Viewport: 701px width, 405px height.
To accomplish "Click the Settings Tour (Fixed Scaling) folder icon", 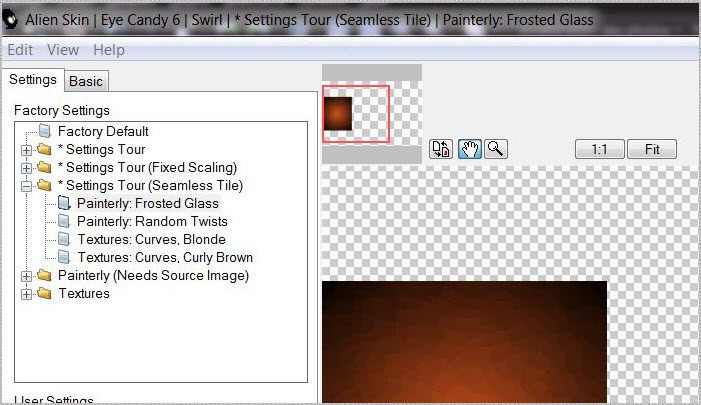I will pyautogui.click(x=44, y=167).
